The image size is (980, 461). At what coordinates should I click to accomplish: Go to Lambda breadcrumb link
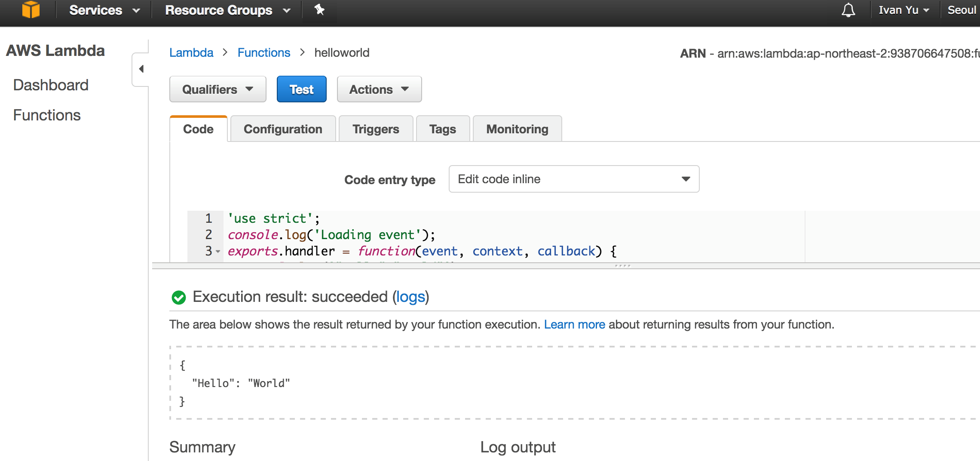point(191,52)
